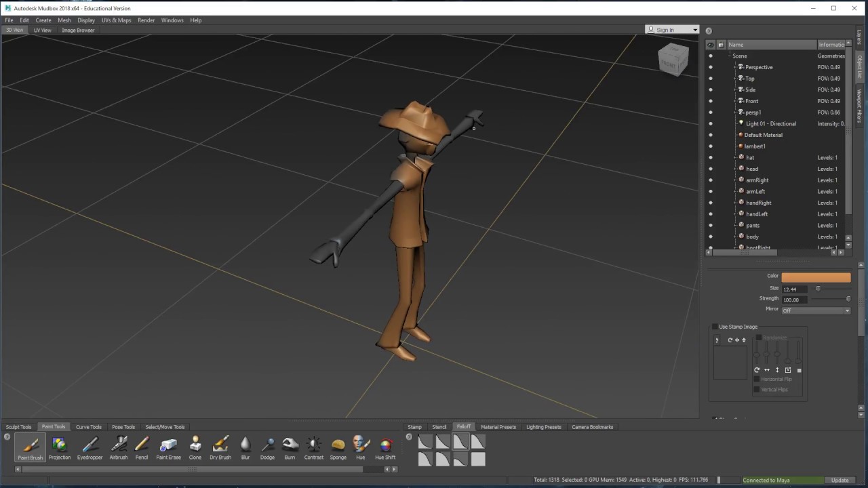
Task: Open the Stencil tab
Action: point(439,427)
